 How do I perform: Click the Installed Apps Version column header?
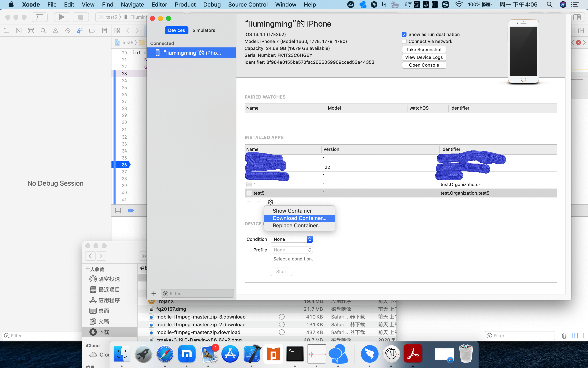click(380, 149)
